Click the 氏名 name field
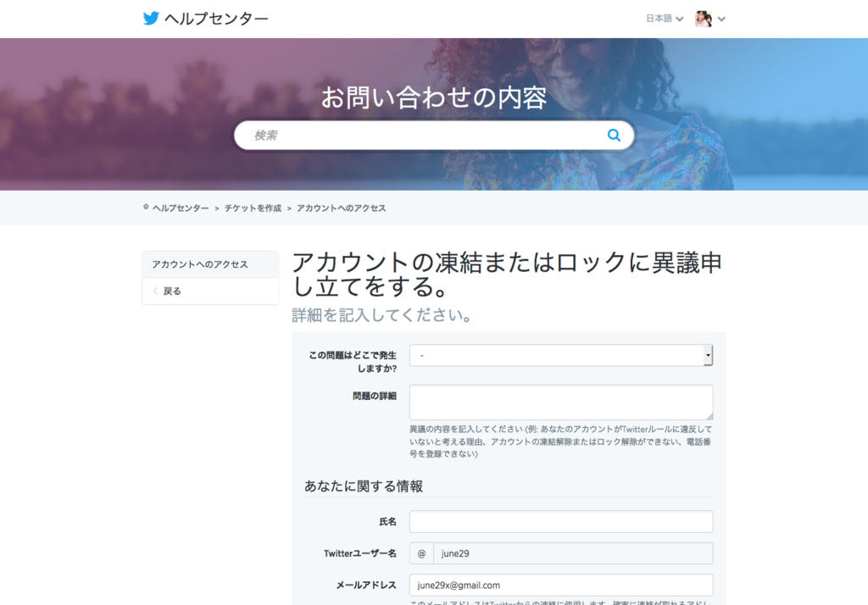Viewport: 868px width, 605px height. coord(561,521)
